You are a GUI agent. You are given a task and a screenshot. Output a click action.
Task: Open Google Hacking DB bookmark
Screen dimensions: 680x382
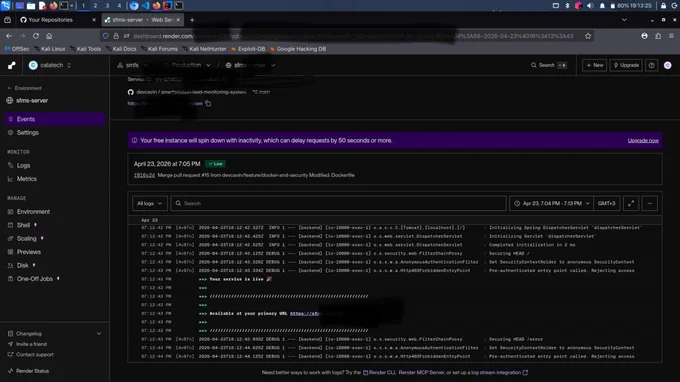tap(298, 49)
